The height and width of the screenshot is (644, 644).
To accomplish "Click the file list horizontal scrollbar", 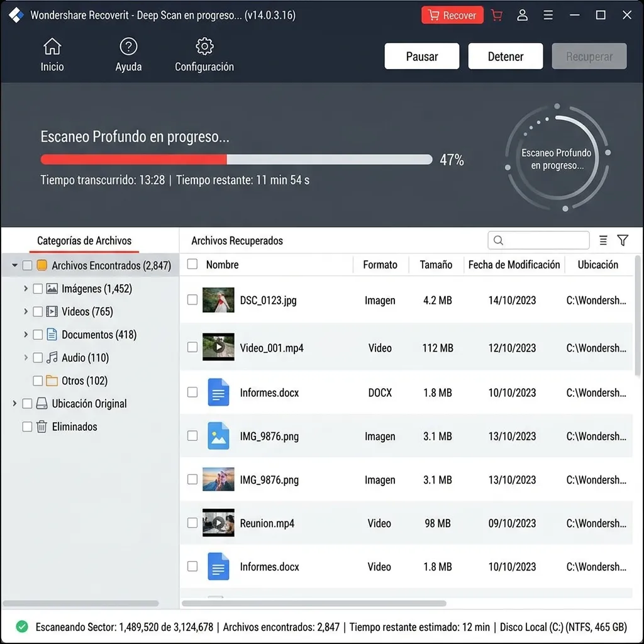I will pyautogui.click(x=314, y=603).
